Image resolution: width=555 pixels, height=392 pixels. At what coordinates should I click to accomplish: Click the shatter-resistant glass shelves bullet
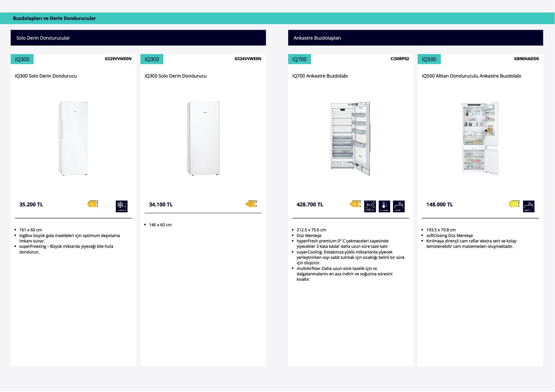click(x=471, y=244)
